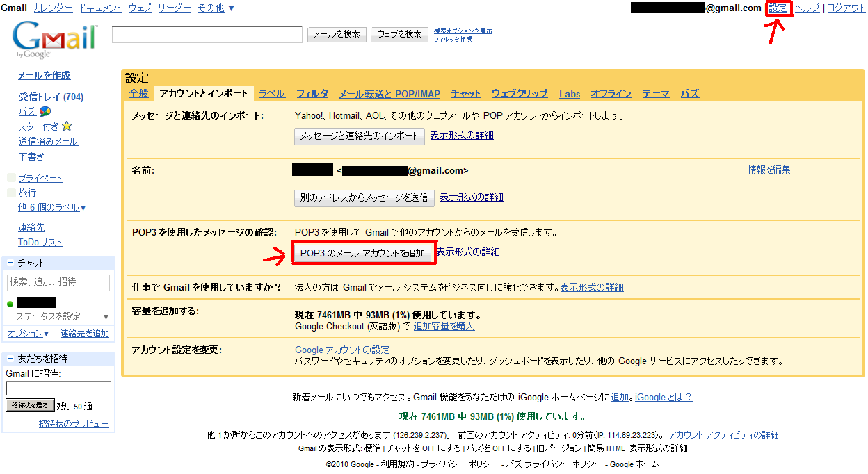868x474 pixels.
Task: Click the star icon beside スター付き
Action: click(67, 126)
